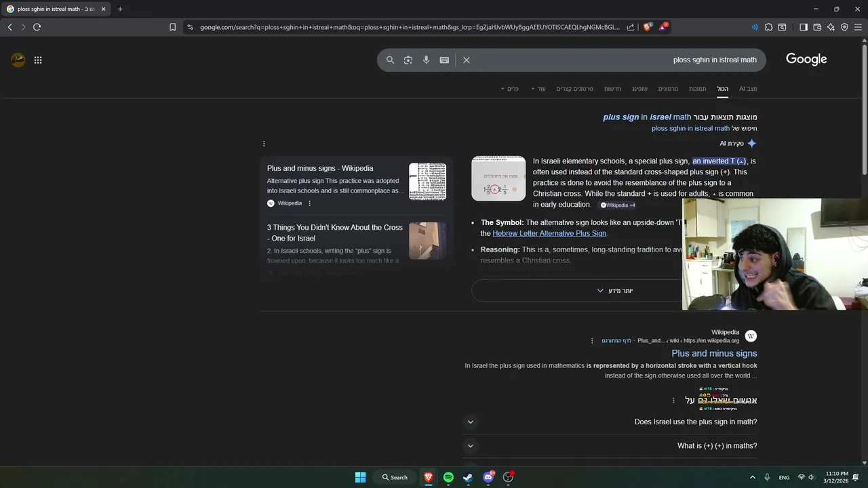868x488 pixels.
Task: Open the Extensions puzzle-piece icon
Action: [768, 27]
